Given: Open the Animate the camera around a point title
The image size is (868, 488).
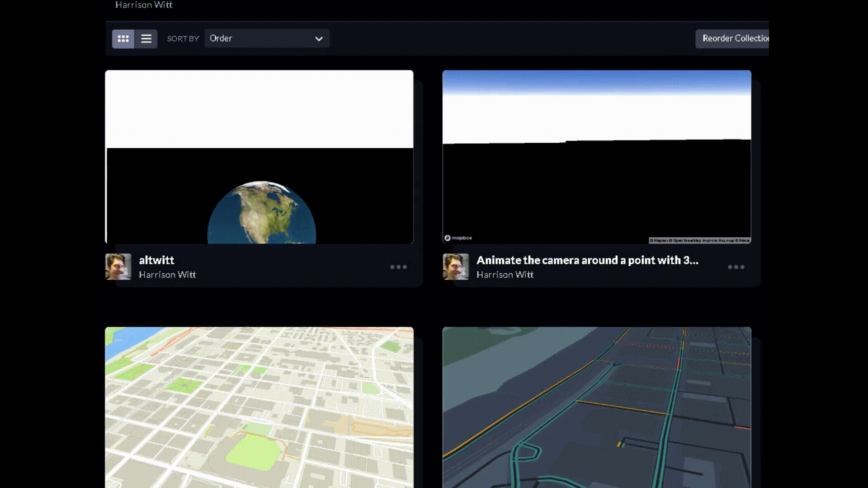Looking at the screenshot, I should (587, 260).
